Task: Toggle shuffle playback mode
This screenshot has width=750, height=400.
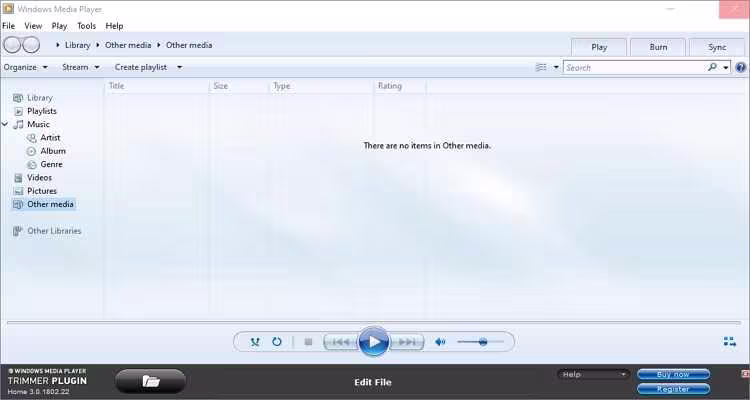Action: tap(255, 342)
